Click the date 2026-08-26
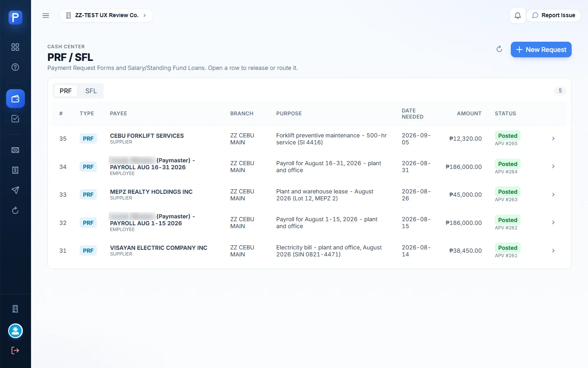The width and height of the screenshot is (588, 368). pyautogui.click(x=416, y=195)
